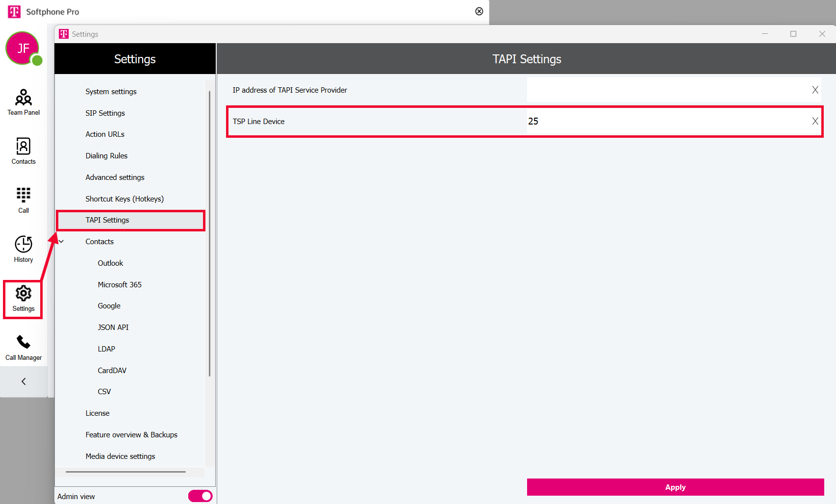Click the IP address of TAPI input field
This screenshot has width=836, height=504.
(x=667, y=90)
